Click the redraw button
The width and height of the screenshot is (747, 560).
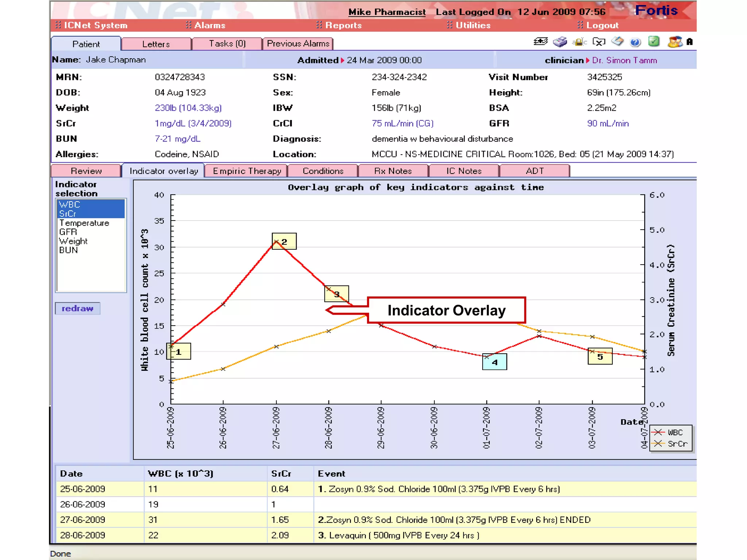tap(77, 308)
